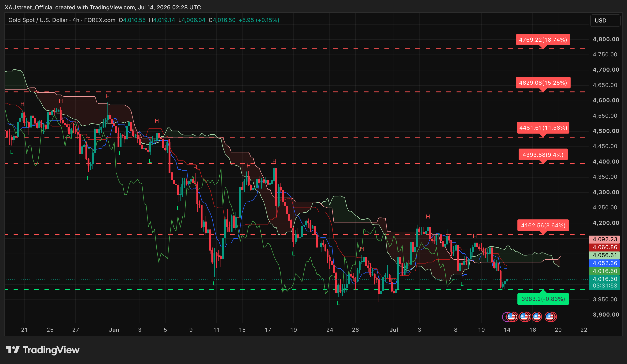Select the 4481.61 (11.58%) level label
Screen dimensions: 627x364
pos(543,128)
